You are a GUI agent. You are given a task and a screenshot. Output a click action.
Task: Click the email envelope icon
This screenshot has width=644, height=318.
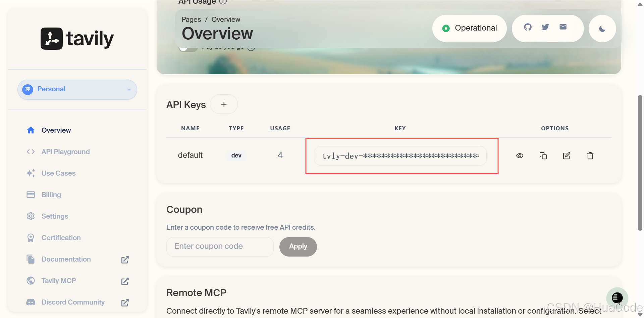click(563, 27)
